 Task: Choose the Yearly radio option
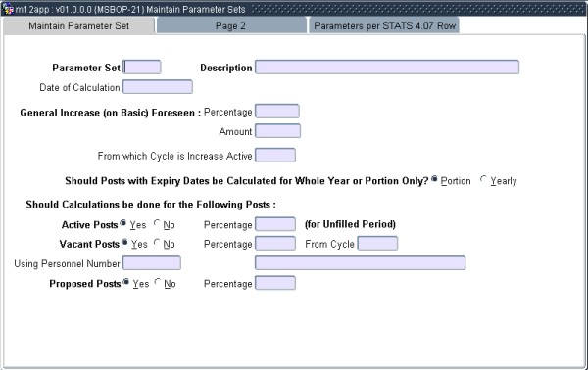click(x=484, y=179)
